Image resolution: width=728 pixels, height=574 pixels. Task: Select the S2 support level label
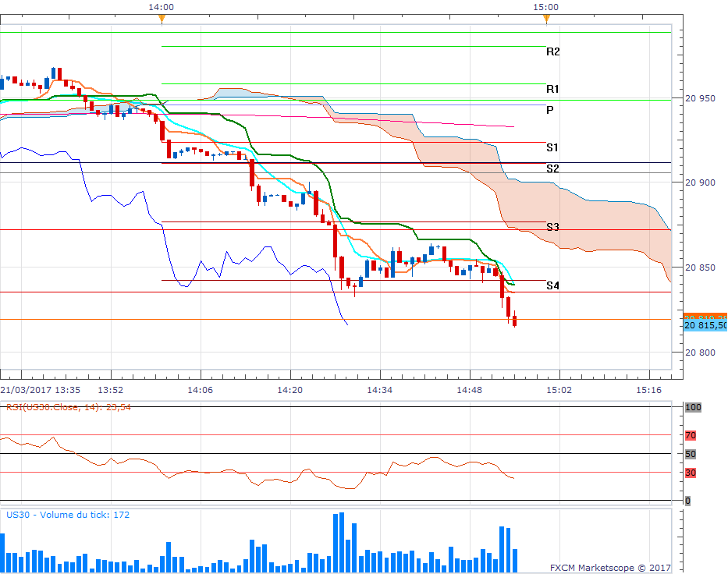(552, 168)
